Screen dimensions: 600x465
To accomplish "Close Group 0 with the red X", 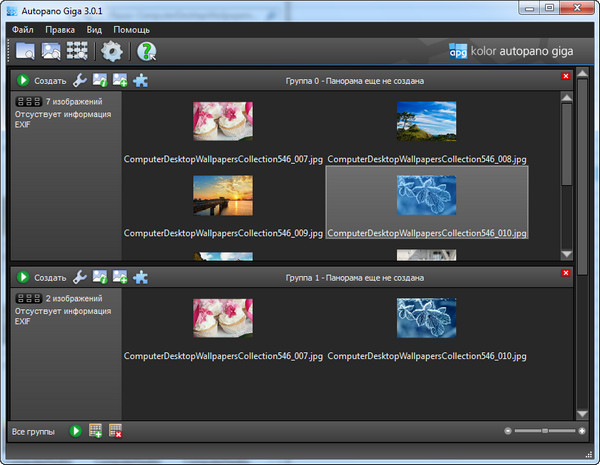I will pyautogui.click(x=567, y=76).
